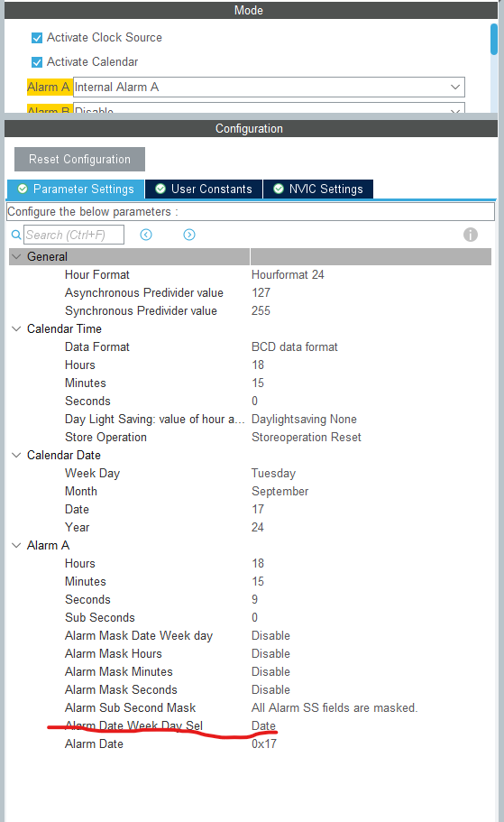Go to next search result arrow

(x=189, y=235)
